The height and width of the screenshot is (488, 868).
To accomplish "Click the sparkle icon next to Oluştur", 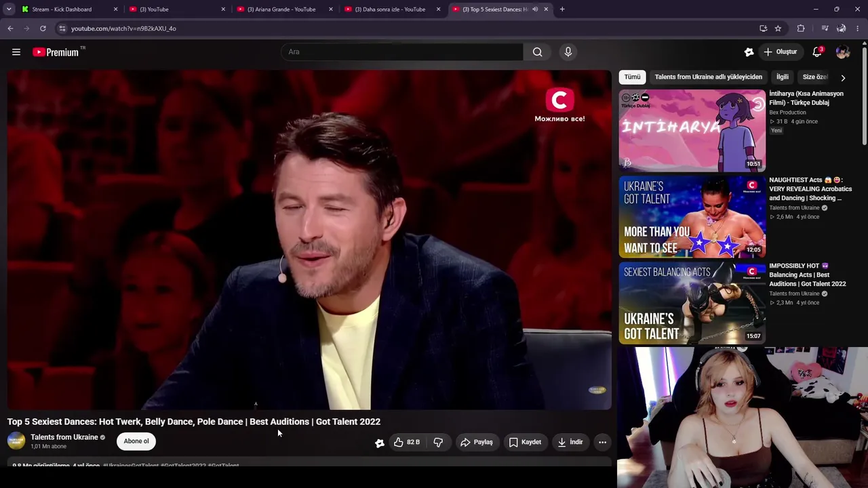I will [749, 52].
